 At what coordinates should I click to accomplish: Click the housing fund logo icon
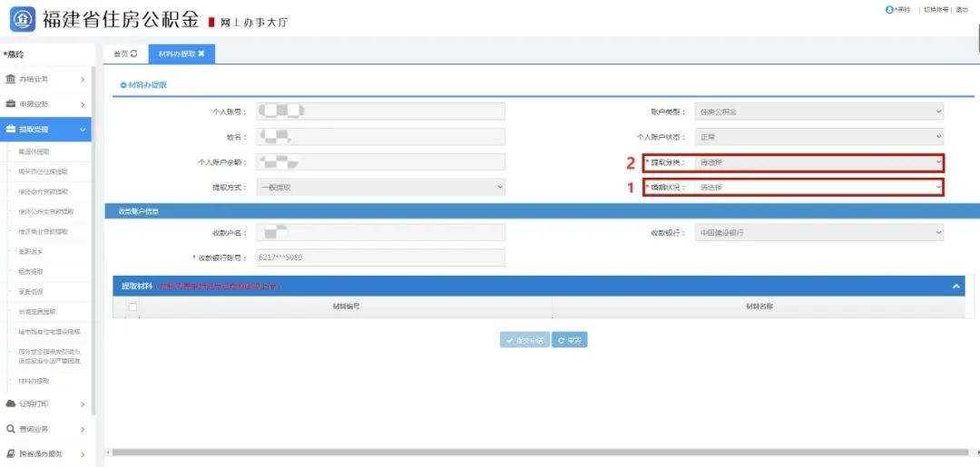tap(23, 18)
